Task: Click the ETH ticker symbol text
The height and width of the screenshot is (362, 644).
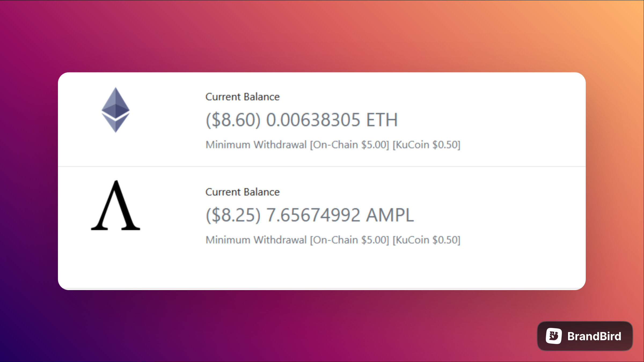Action: (x=382, y=120)
